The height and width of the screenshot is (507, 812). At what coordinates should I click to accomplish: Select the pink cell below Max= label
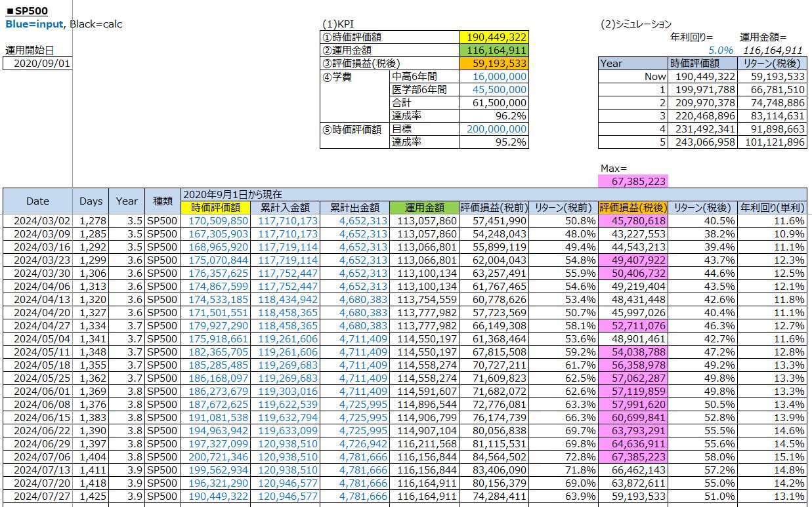pyautogui.click(x=633, y=181)
